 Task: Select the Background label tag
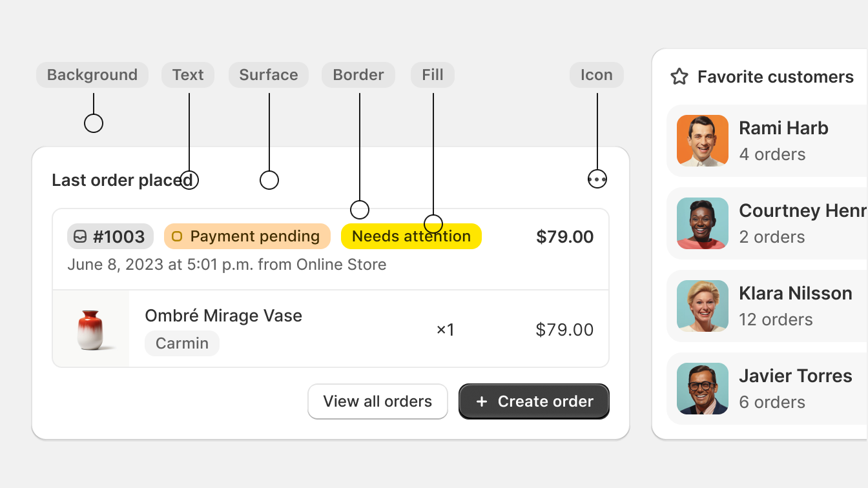tap(92, 75)
